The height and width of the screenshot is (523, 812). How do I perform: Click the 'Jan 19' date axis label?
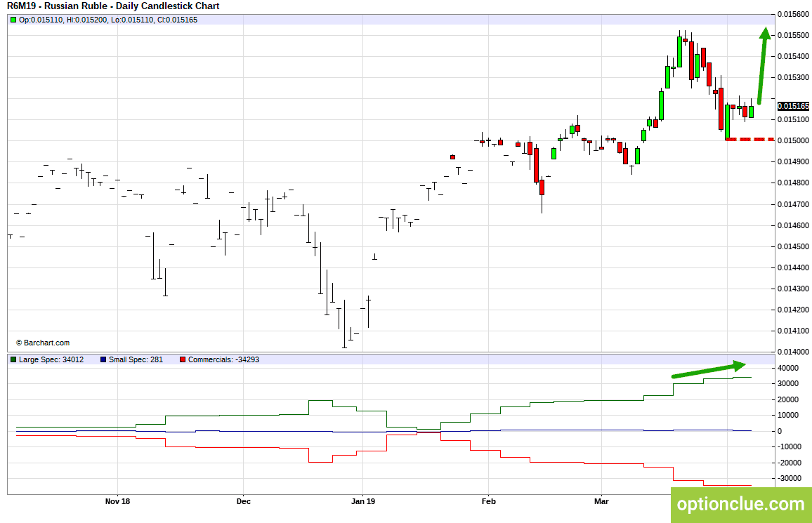tap(363, 501)
